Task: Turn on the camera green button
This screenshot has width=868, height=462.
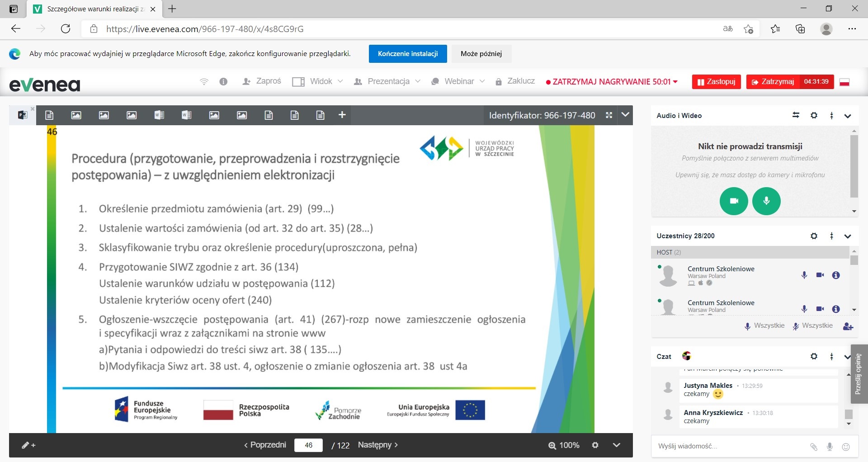Action: [734, 201]
